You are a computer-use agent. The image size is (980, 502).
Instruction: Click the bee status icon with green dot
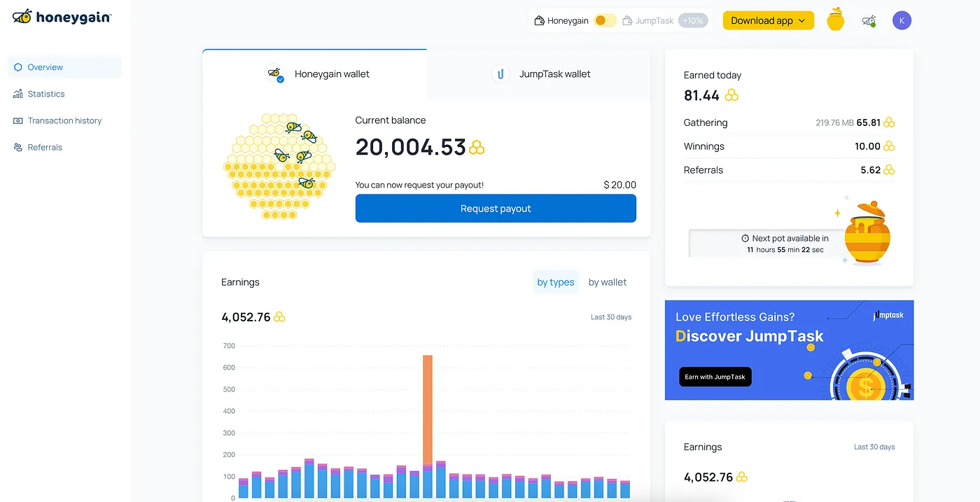click(x=869, y=21)
